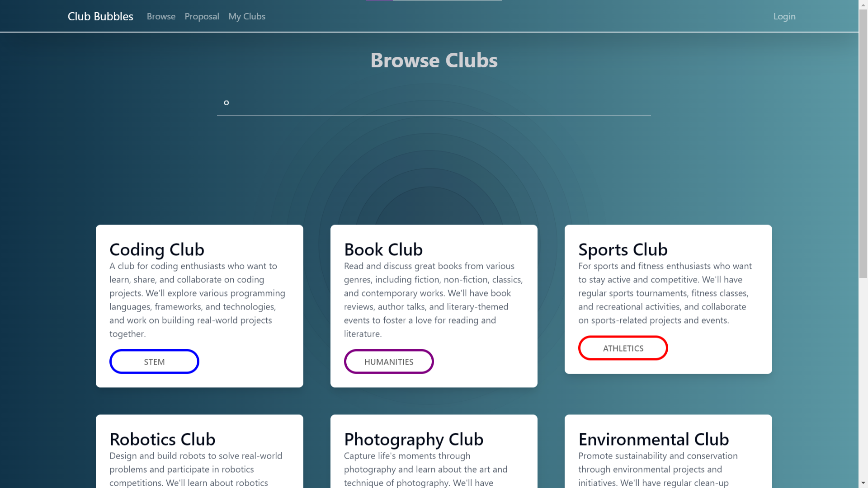Click the Browse Clubs page heading

[x=433, y=60]
